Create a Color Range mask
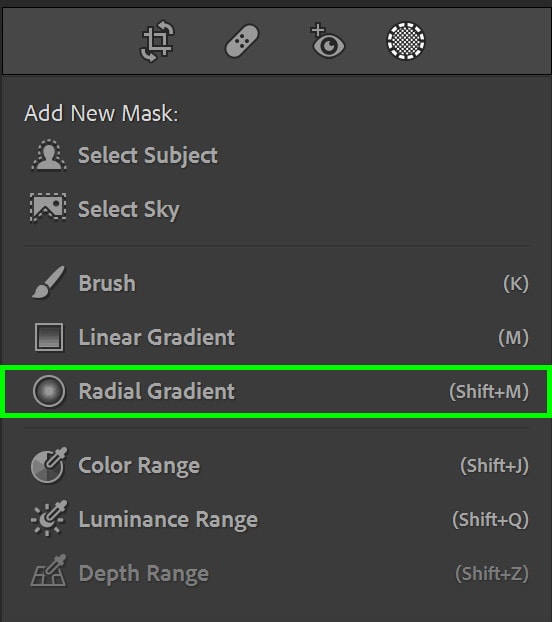 [276, 465]
